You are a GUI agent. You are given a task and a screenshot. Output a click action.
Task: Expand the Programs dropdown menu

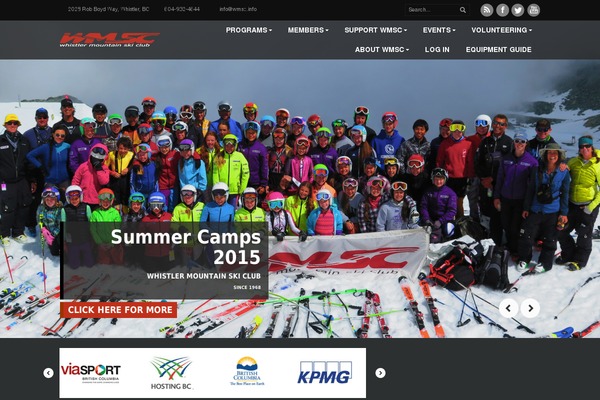(x=249, y=30)
